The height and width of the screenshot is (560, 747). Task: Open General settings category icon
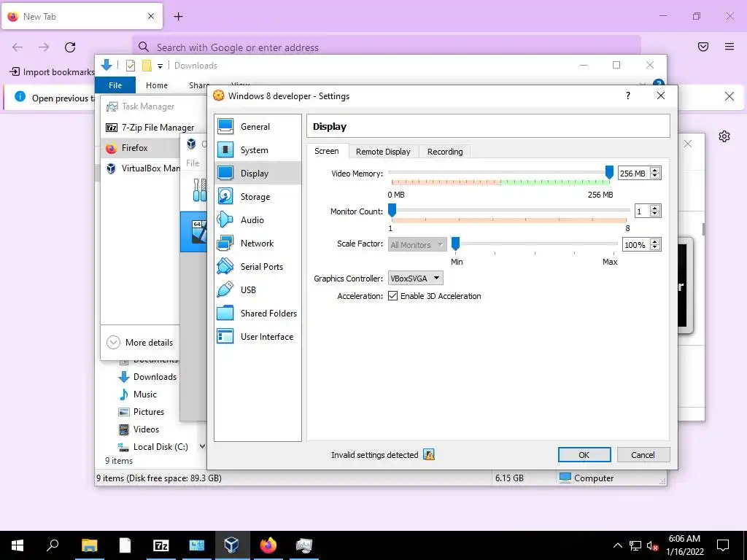click(x=225, y=127)
